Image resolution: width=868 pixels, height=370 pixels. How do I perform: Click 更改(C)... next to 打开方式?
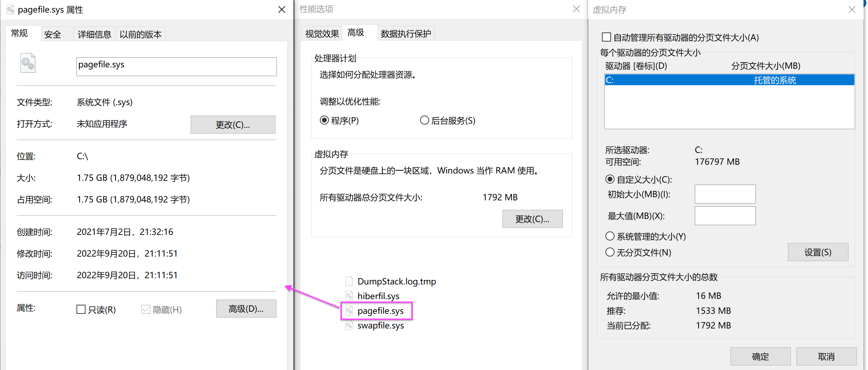pos(233,125)
